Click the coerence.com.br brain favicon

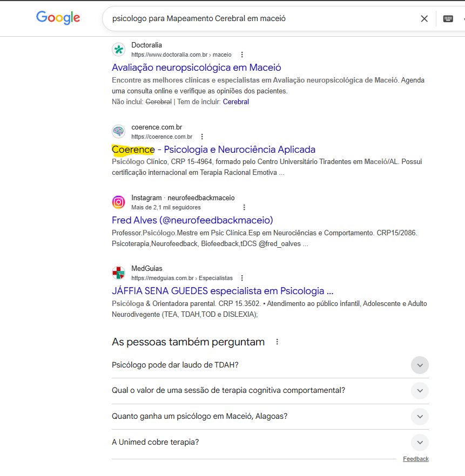118,132
